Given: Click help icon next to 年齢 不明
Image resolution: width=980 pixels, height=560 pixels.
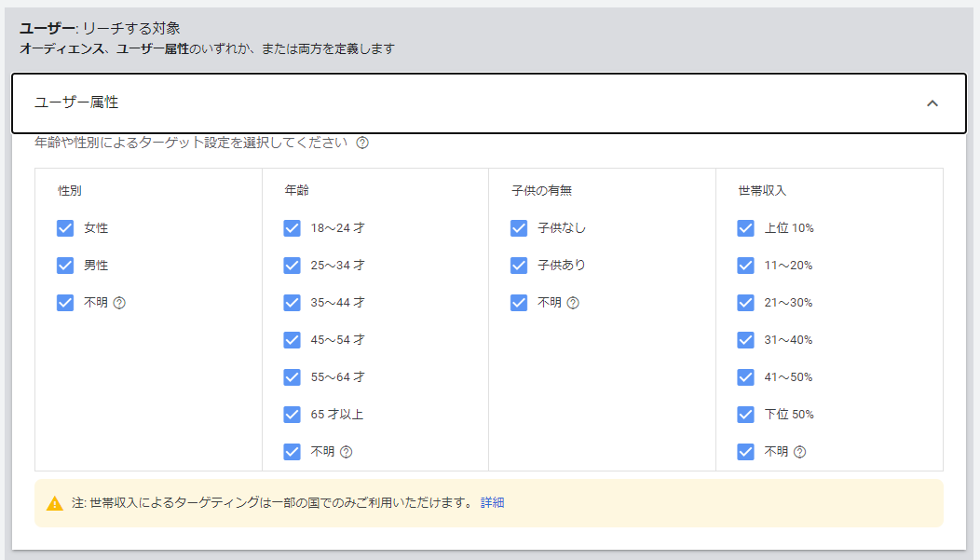Looking at the screenshot, I should (x=346, y=452).
